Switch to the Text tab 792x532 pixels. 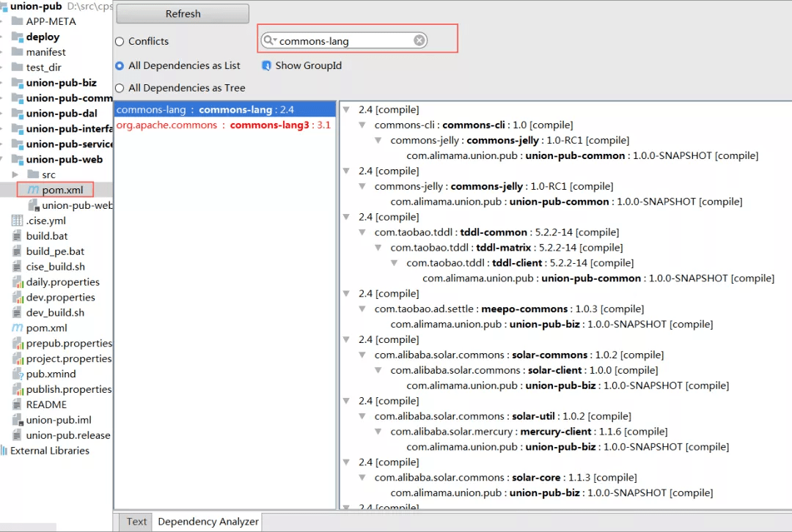(x=136, y=522)
